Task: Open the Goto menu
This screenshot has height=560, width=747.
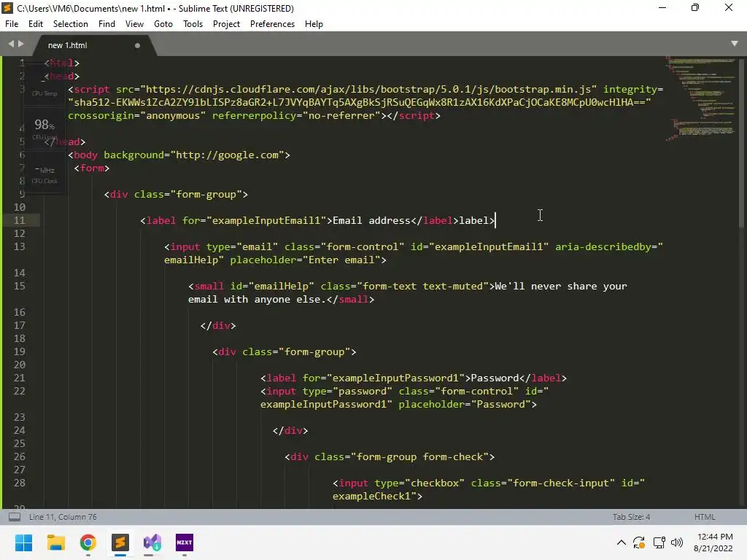Action: (x=163, y=24)
